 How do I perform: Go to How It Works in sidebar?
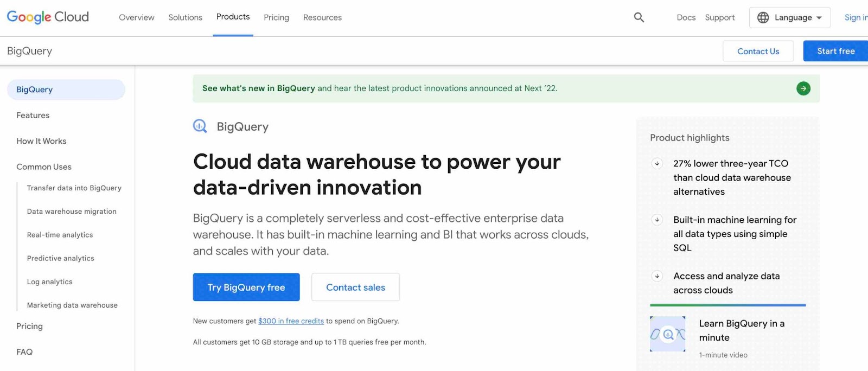(x=41, y=141)
